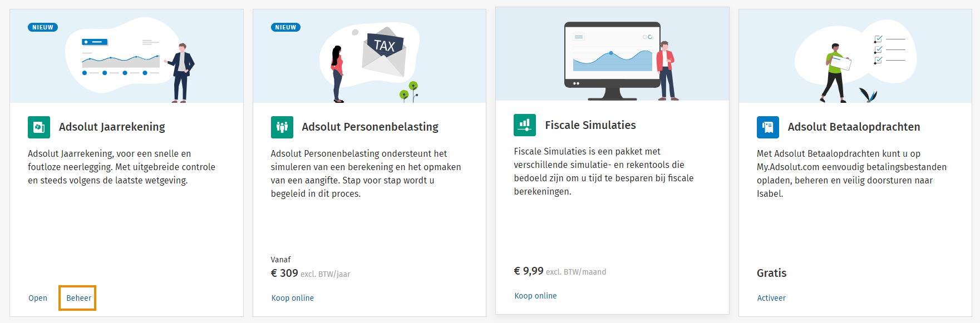Viewport: 980px width, 323px height.
Task: Click the NIEUW badge on Adsolut Personenbelasting
Action: pos(285,27)
